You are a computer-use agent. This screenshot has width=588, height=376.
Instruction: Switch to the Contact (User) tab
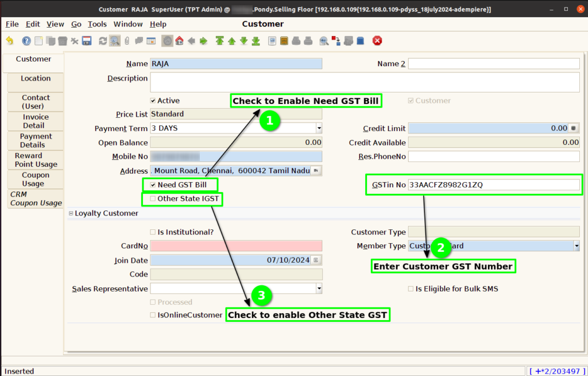(x=35, y=102)
